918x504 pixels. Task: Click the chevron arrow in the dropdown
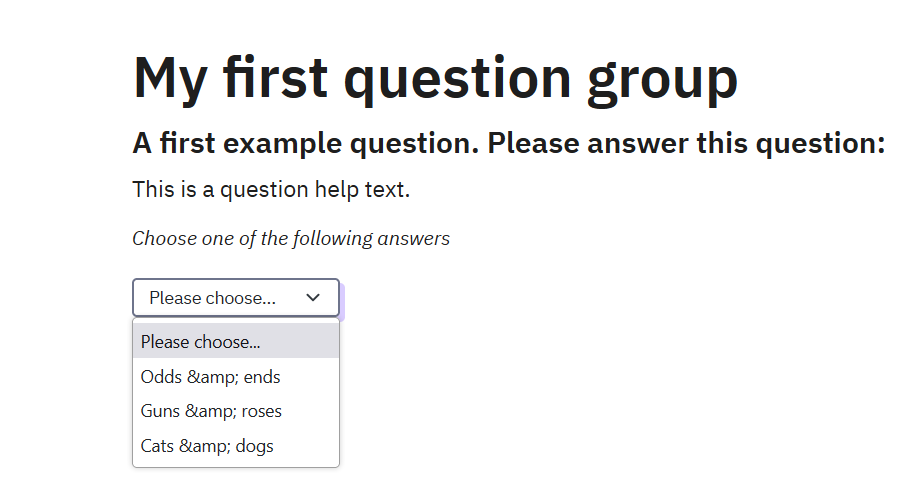point(313,298)
